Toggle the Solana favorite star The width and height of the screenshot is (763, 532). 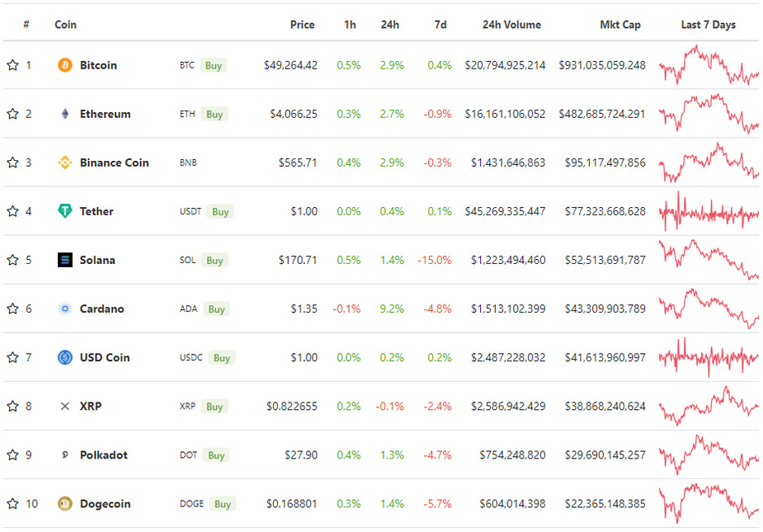pos(12,260)
